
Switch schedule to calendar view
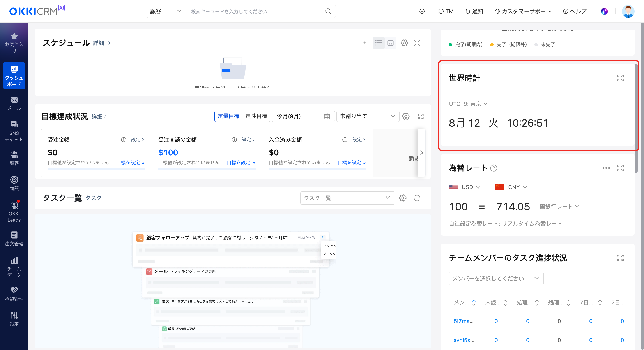390,43
